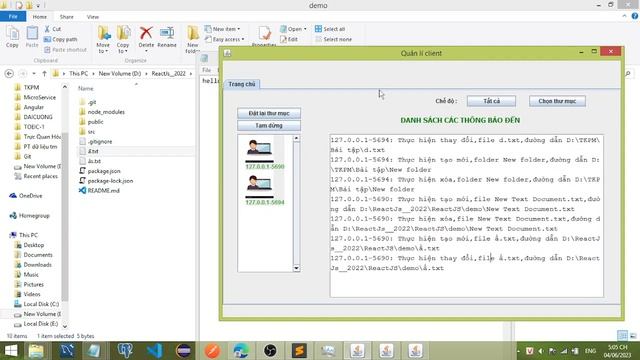Click the client list scrollbar down arrow
The image size is (640, 360).
296,268
